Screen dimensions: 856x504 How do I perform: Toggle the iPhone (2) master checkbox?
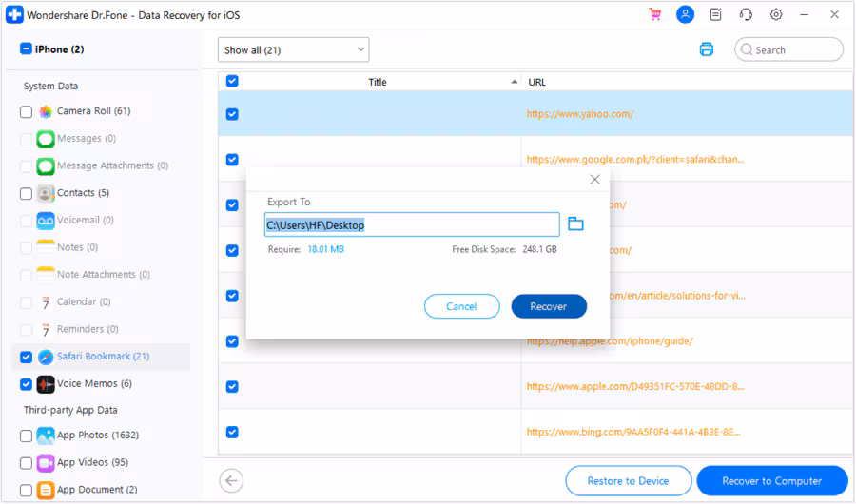(26, 48)
